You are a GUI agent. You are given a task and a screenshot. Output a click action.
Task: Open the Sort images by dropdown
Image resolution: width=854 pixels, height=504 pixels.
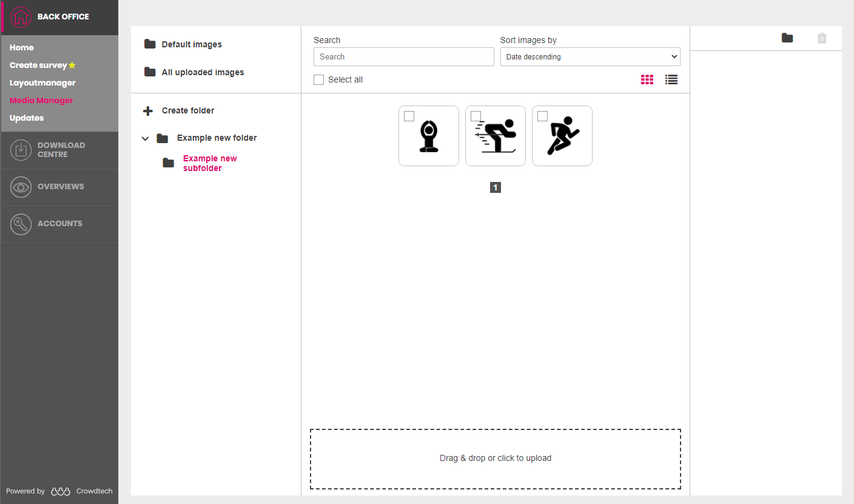[590, 57]
